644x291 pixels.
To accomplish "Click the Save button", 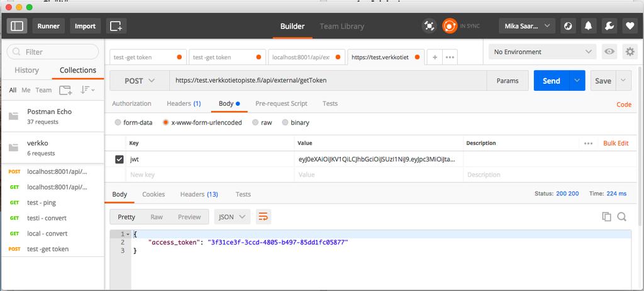I will pos(603,81).
